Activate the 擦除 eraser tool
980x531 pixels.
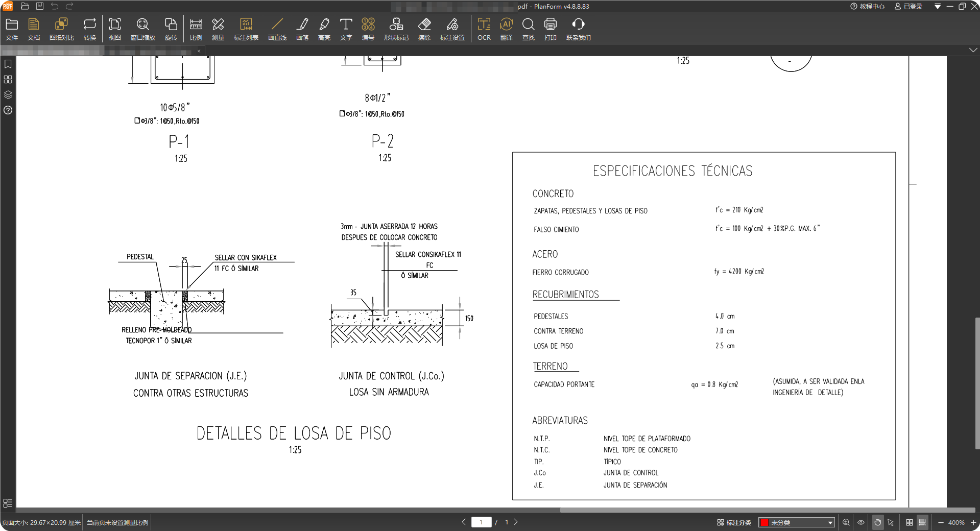coord(424,29)
